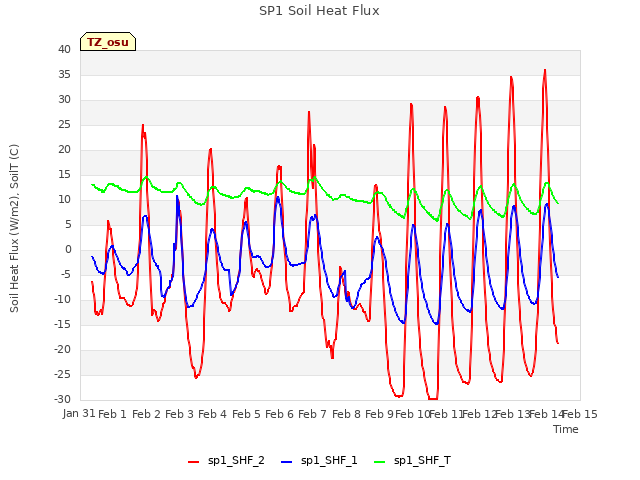This screenshot has width=640, height=480.
Task: Click the Feb 6 x-axis label
Action: click(279, 414)
